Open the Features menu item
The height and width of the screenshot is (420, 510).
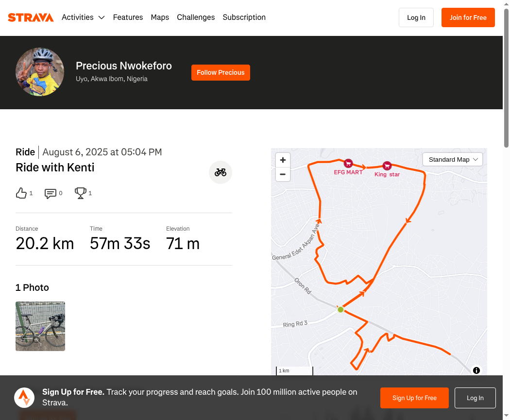coord(128,17)
